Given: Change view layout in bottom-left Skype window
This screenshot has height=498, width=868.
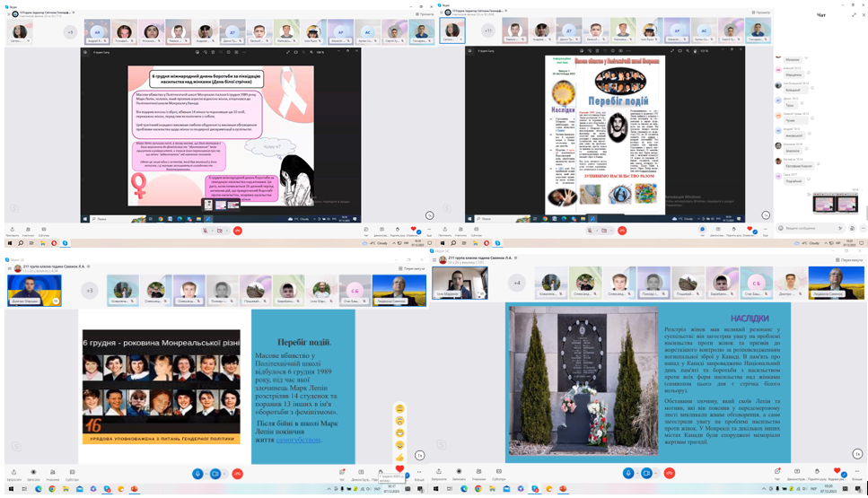Looking at the screenshot, I should pyautogui.click(x=411, y=268).
